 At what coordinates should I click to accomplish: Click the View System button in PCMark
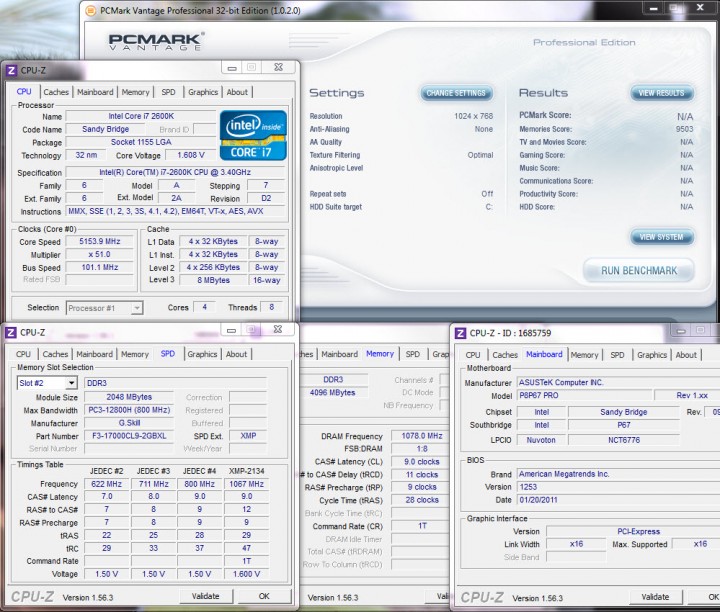click(661, 237)
